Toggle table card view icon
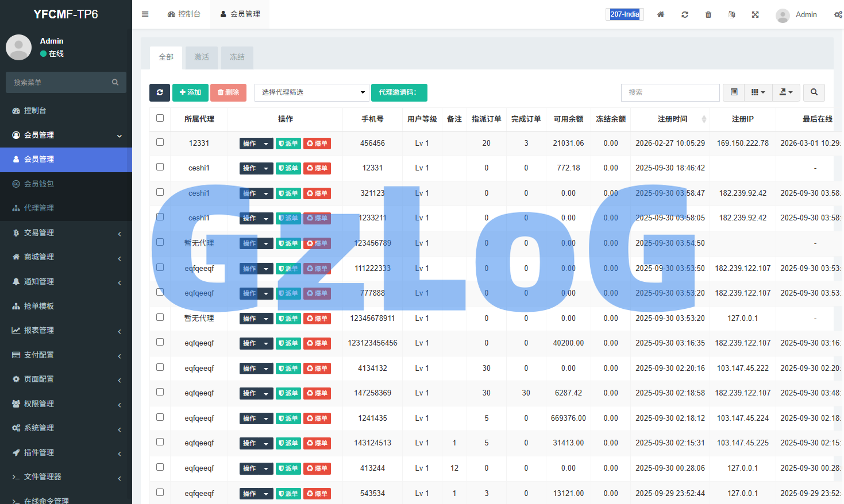Screen dimensions: 844x504 coord(734,92)
